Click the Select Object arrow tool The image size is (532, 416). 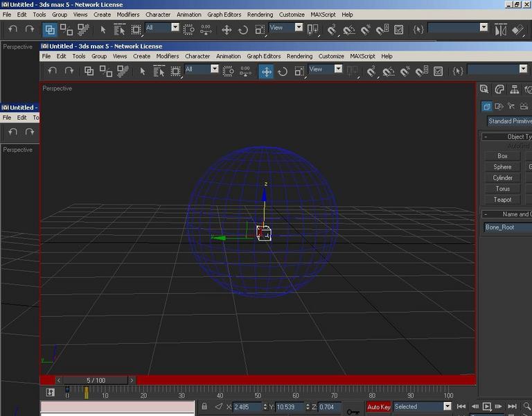pos(143,71)
